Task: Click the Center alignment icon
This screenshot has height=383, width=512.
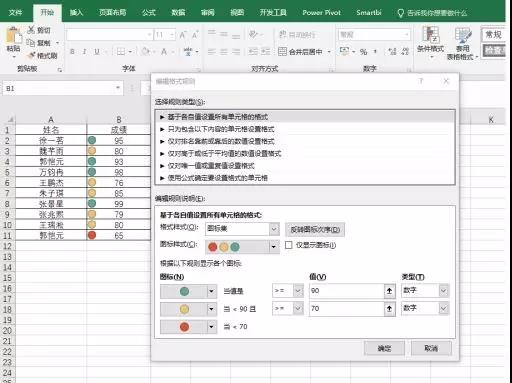Action: coord(224,52)
